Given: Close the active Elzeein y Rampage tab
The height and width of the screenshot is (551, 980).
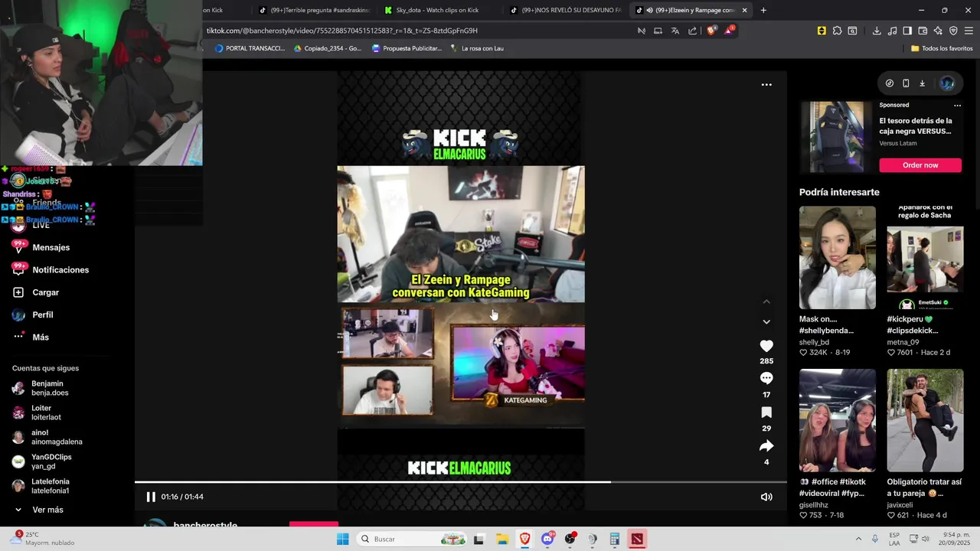Looking at the screenshot, I should [744, 10].
